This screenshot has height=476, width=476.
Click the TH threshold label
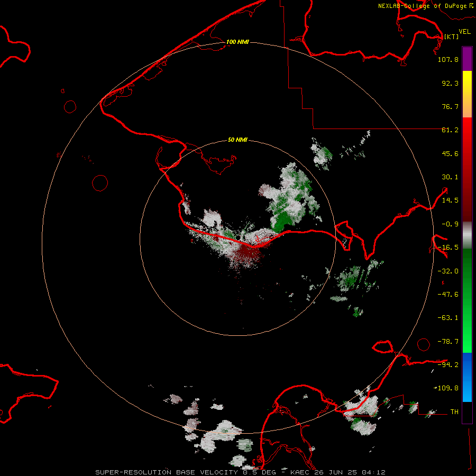tap(454, 411)
